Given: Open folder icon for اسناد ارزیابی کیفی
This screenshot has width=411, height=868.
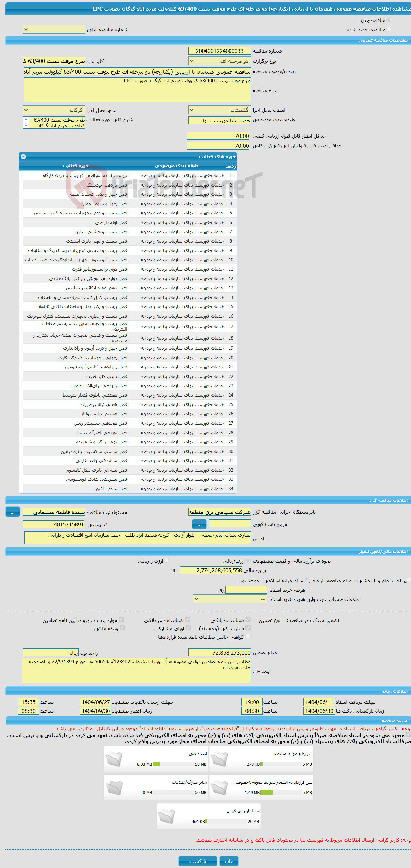Looking at the screenshot, I should [x=166, y=816].
